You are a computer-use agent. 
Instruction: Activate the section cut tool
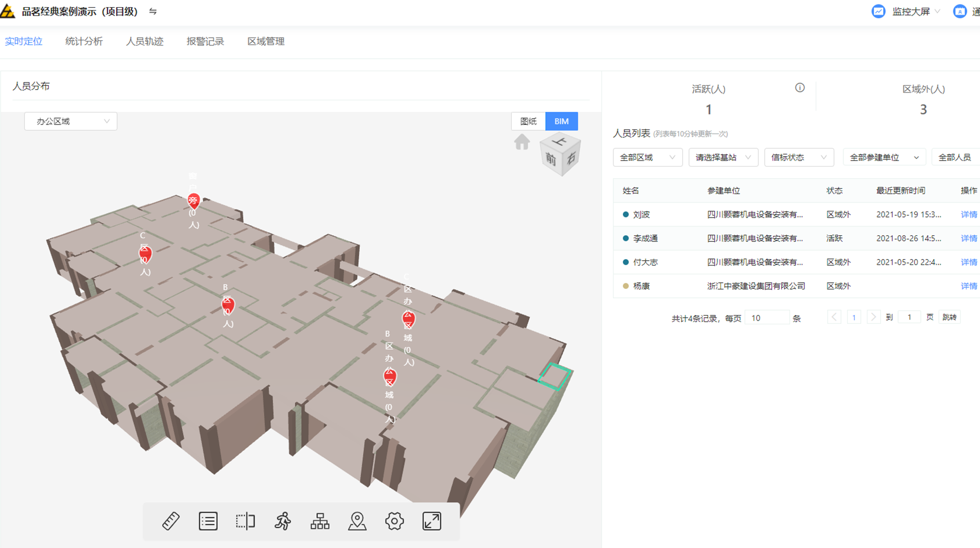(x=245, y=521)
